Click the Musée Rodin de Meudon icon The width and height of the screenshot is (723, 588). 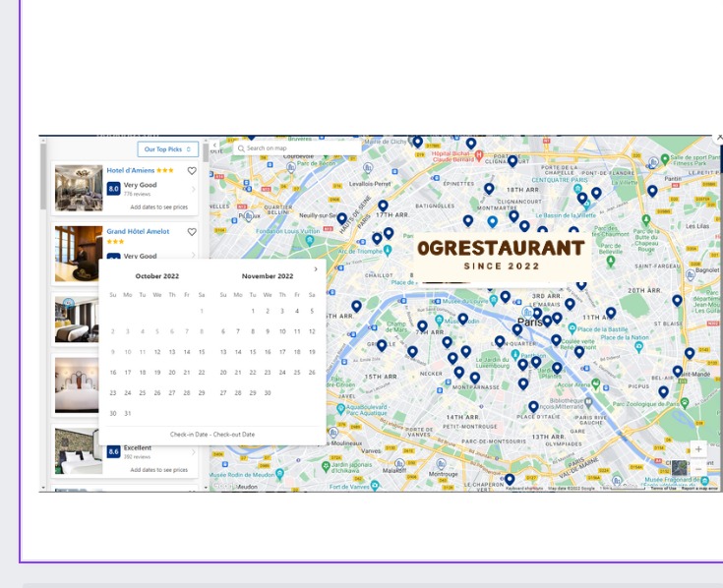click(x=279, y=474)
